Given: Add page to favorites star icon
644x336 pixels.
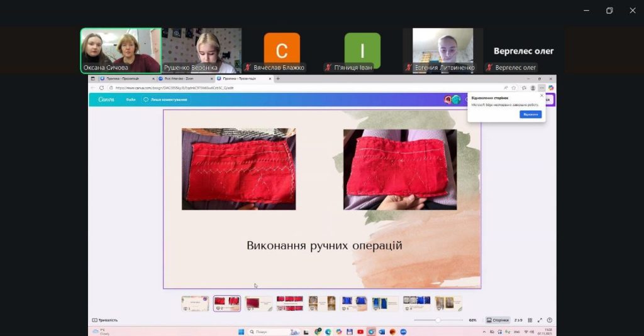Looking at the screenshot, I should point(514,88).
